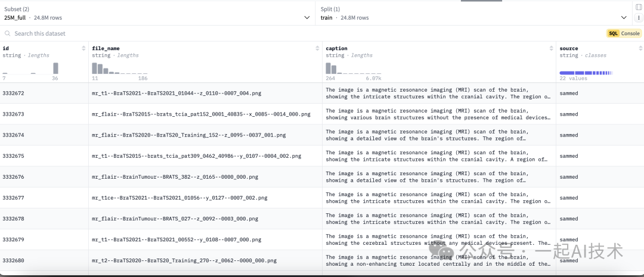
Task: Click the panel layout icon above options
Action: 639,7
